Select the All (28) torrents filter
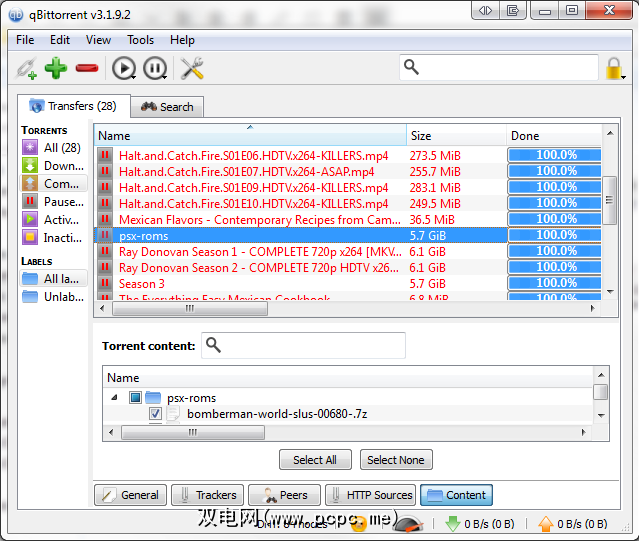 53,147
